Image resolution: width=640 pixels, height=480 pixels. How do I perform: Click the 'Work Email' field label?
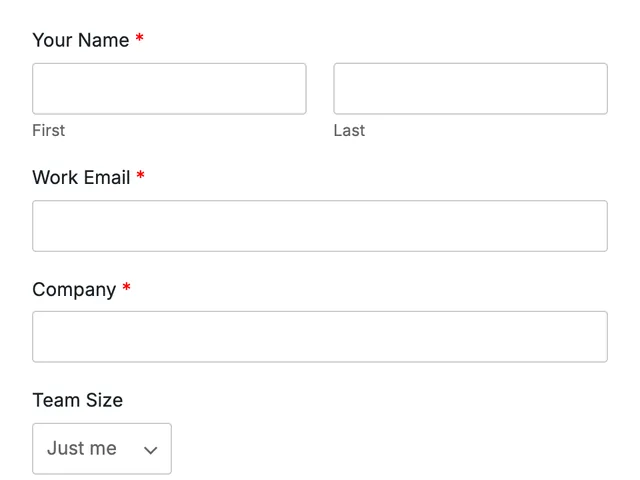[81, 178]
